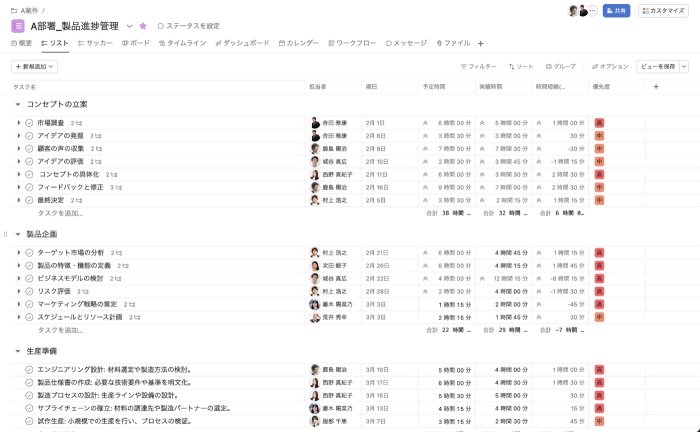Open the ソート sort tool
This screenshot has width=700, height=432.
520,67
